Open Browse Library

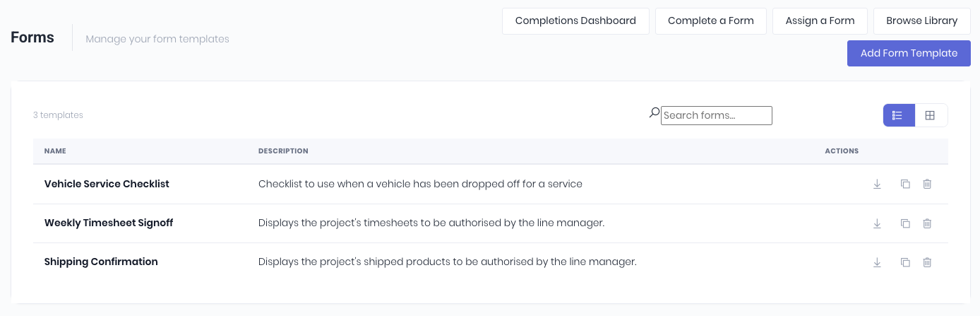click(922, 21)
